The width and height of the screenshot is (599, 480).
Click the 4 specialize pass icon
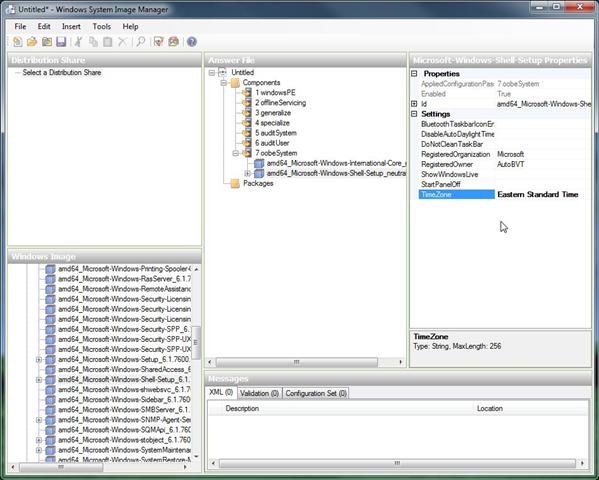(247, 123)
